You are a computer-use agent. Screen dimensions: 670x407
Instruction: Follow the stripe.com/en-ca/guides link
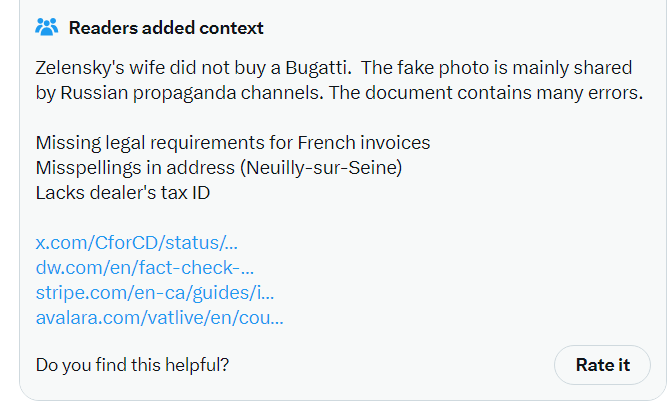click(x=155, y=293)
